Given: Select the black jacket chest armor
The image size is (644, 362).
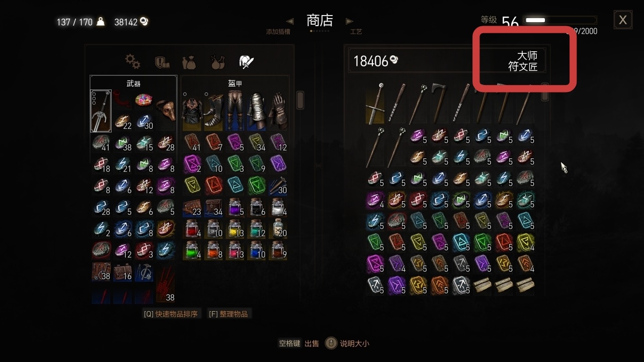Looking at the screenshot, I should point(192,111).
